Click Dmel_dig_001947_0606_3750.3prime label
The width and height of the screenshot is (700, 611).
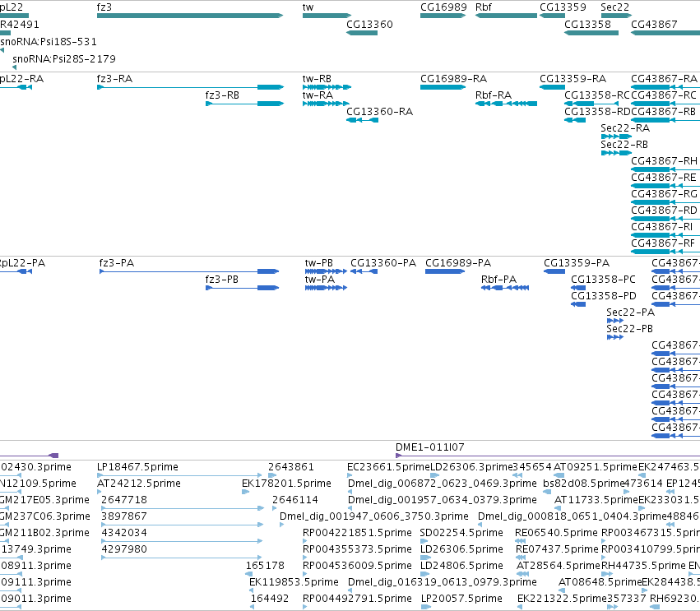point(374,516)
